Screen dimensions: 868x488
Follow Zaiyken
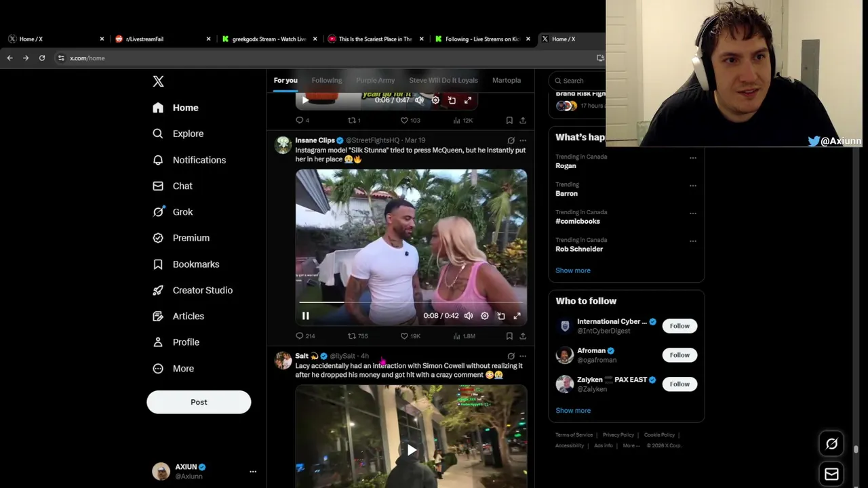679,384
